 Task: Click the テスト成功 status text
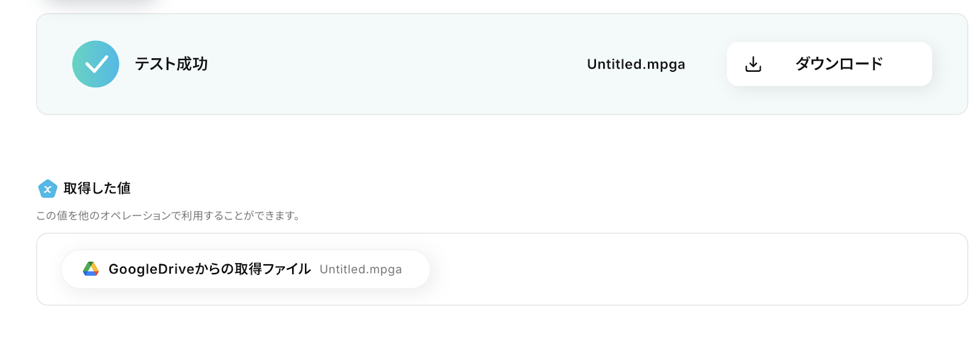[x=171, y=64]
